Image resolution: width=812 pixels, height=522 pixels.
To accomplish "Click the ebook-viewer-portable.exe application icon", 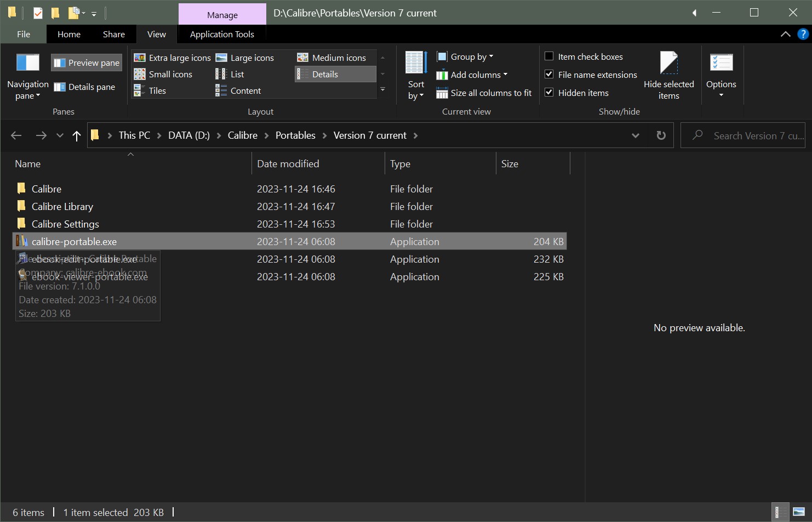I will 22,276.
